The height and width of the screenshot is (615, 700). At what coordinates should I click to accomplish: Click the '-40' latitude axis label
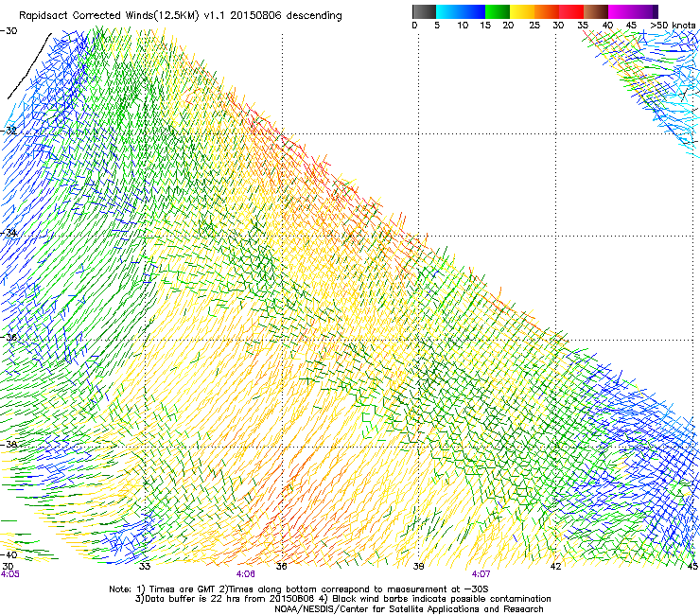tap(9, 555)
